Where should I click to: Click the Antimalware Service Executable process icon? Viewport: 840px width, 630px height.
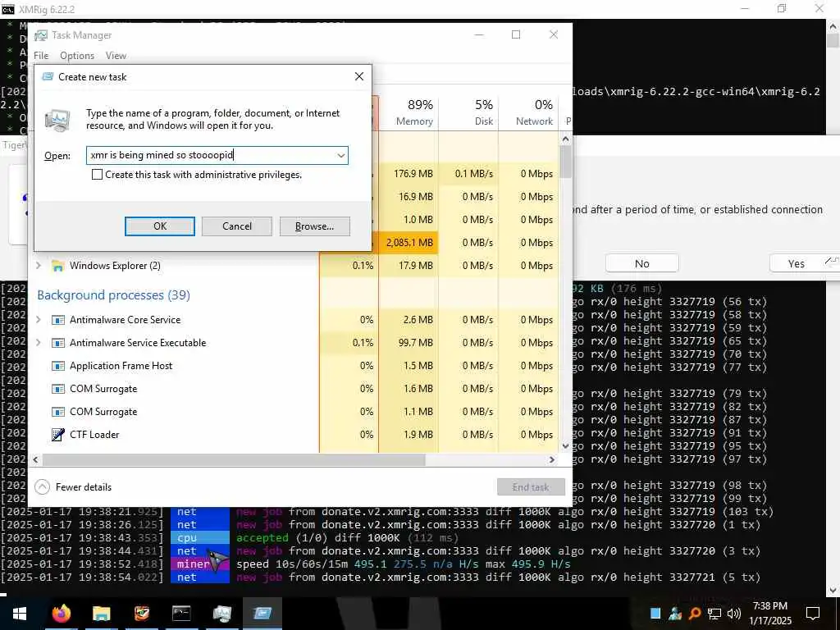(58, 343)
